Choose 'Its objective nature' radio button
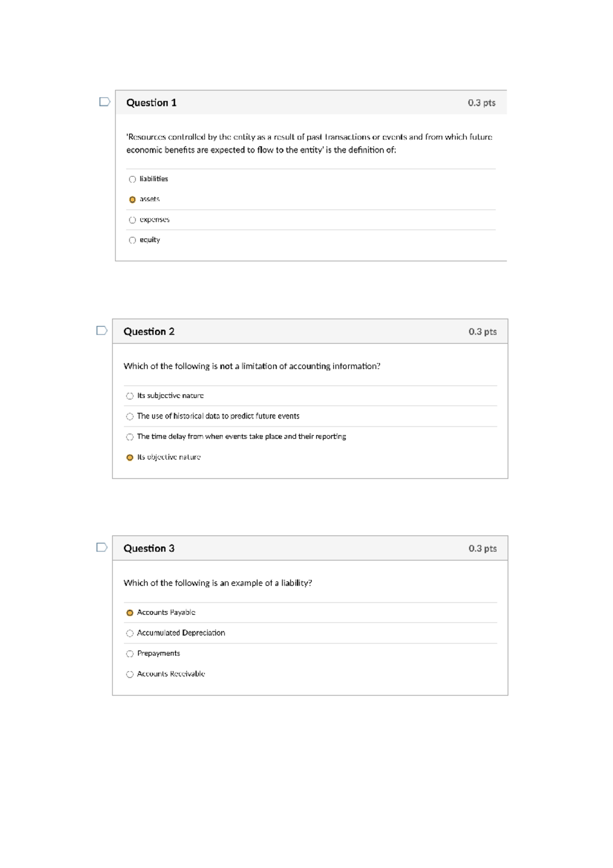 point(130,458)
